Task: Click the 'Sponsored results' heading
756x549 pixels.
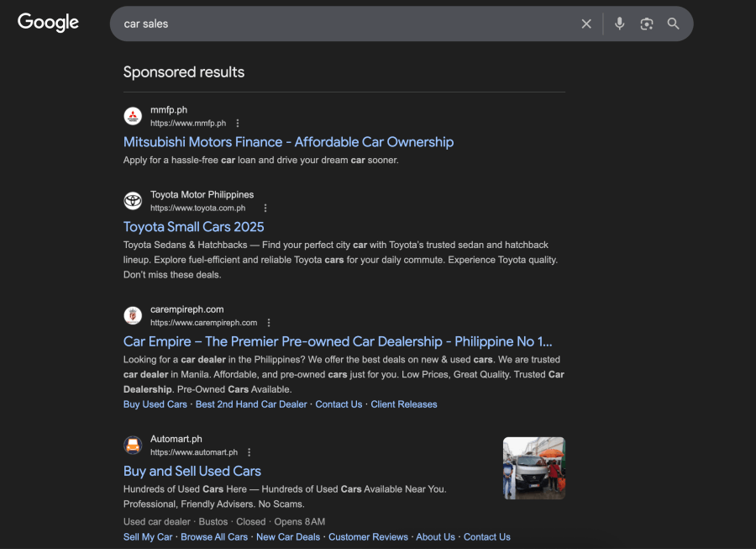Action: (x=184, y=71)
